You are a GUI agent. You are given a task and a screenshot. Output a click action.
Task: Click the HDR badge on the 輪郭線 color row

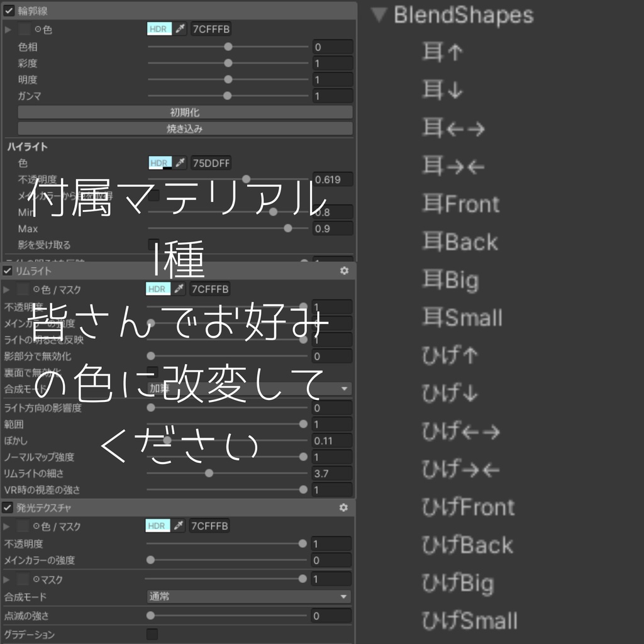click(159, 28)
